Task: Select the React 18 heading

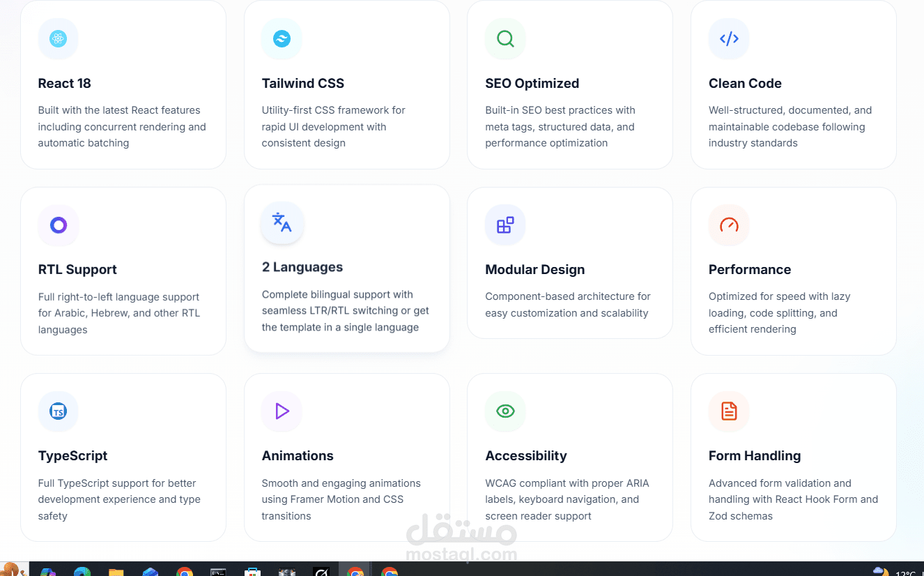Action: tap(65, 84)
